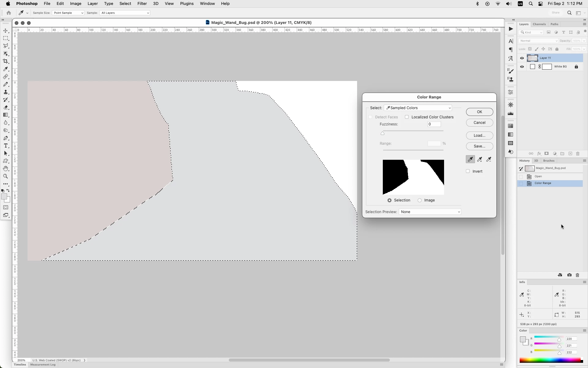This screenshot has height=368, width=588.
Task: Select the Zoom tool in toolbar
Action: click(x=6, y=176)
